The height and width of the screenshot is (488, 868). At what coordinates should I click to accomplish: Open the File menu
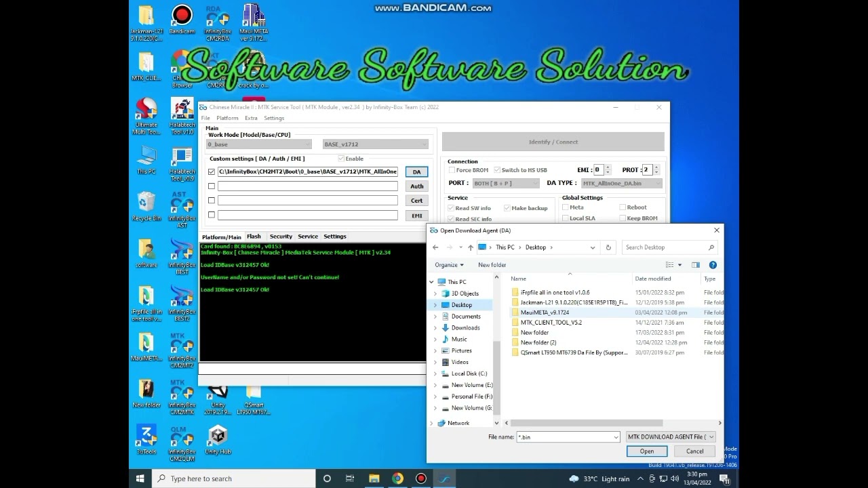point(205,118)
